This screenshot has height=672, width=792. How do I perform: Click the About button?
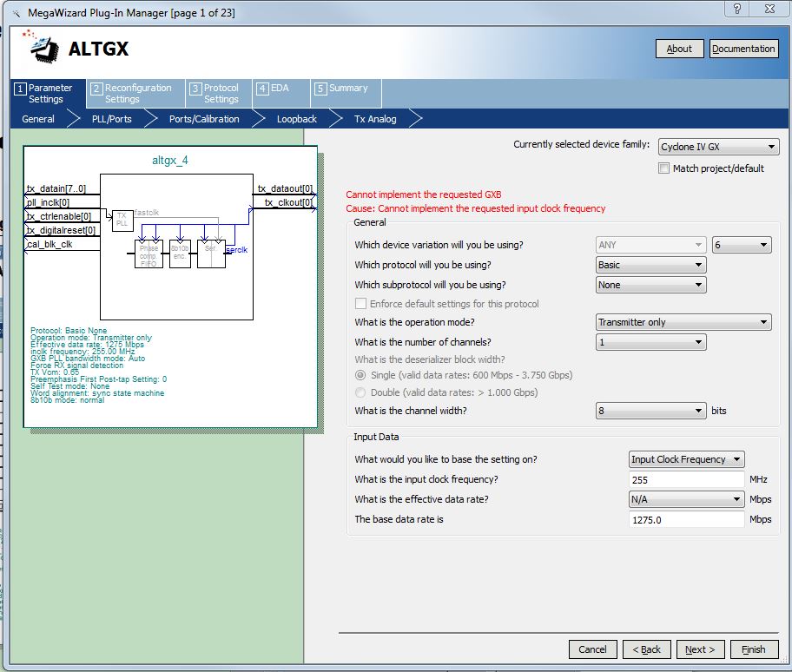(679, 49)
